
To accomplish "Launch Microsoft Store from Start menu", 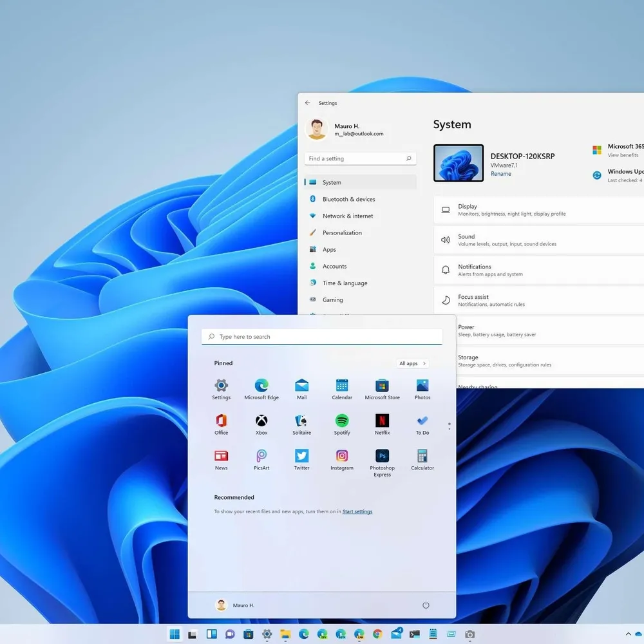I will point(382,389).
